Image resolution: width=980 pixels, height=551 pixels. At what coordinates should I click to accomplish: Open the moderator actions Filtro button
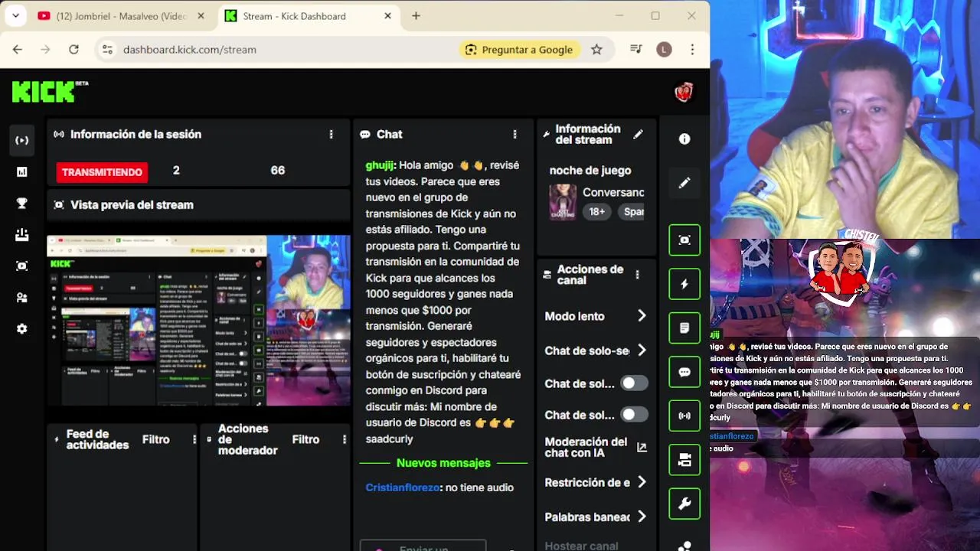(x=305, y=439)
